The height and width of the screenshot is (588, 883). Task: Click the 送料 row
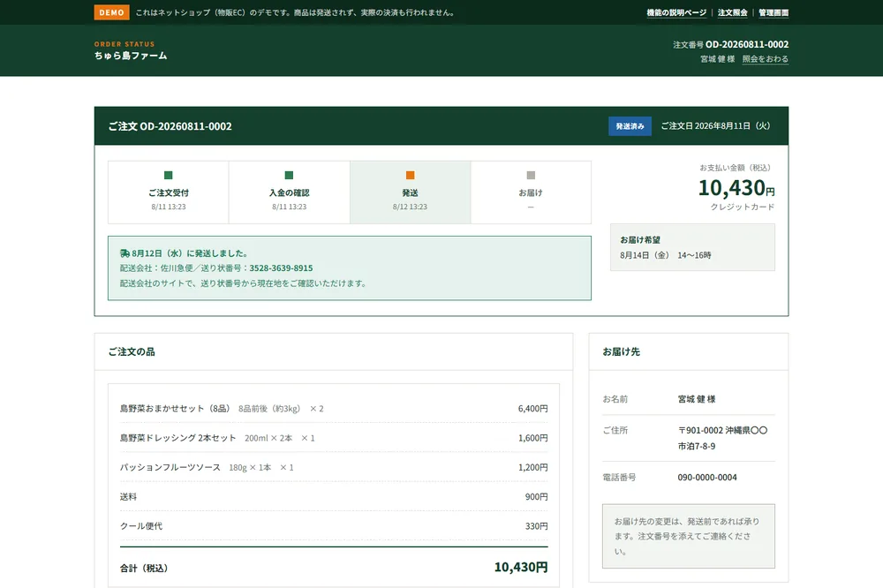point(334,496)
